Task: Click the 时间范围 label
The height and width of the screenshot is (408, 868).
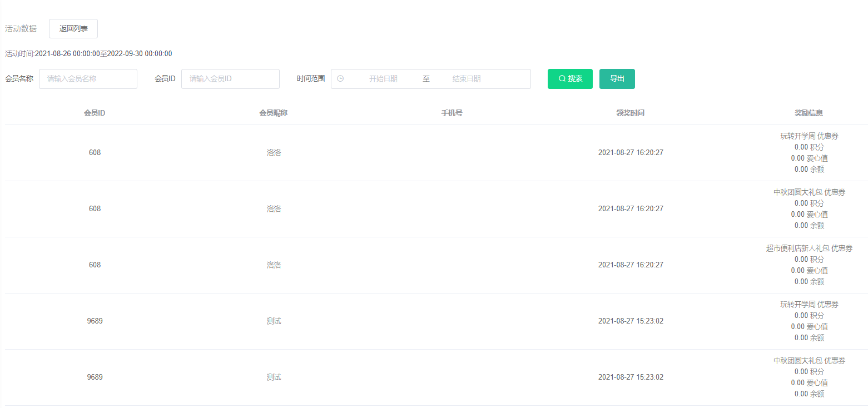Action: pos(311,79)
